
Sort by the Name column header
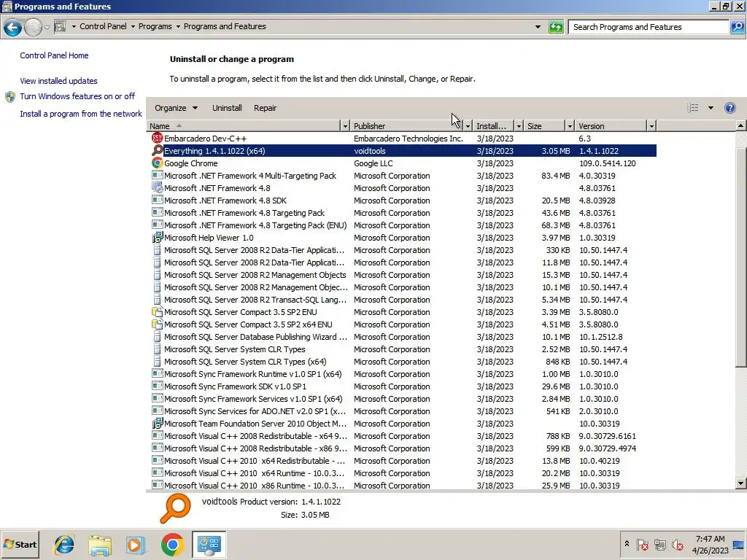244,125
